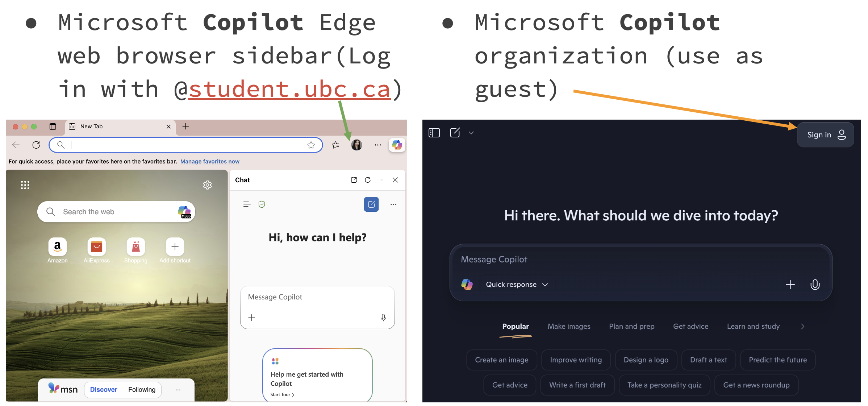This screenshot has width=868, height=406.
Task: Click the Copilot icon in Edge toolbar
Action: [x=397, y=145]
